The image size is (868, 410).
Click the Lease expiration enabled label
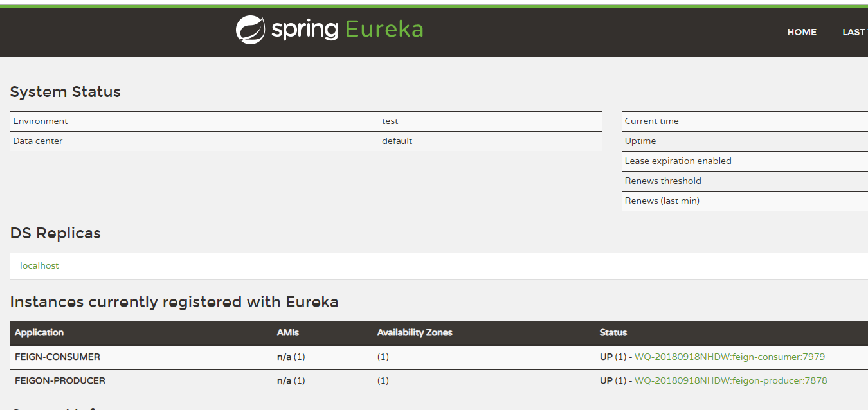(x=678, y=161)
